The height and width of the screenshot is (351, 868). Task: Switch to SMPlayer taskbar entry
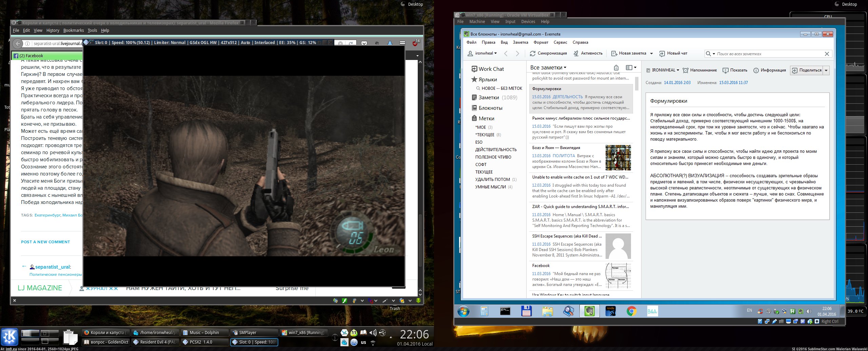pyautogui.click(x=254, y=333)
